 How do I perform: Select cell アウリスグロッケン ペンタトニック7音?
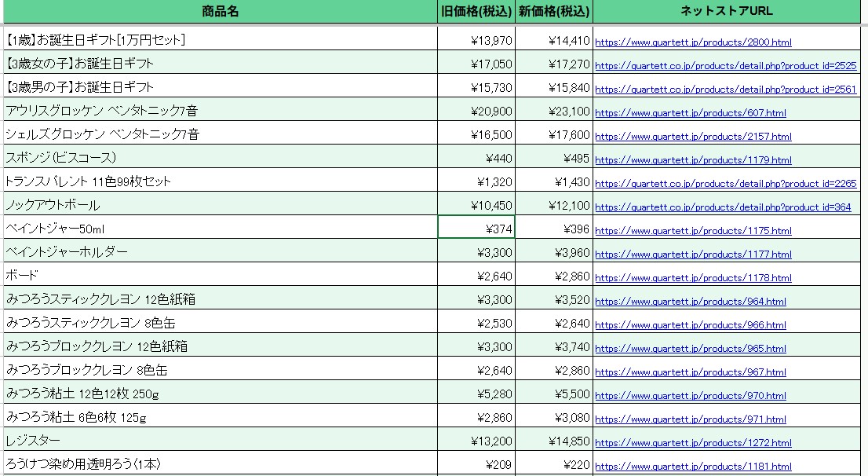click(x=221, y=110)
